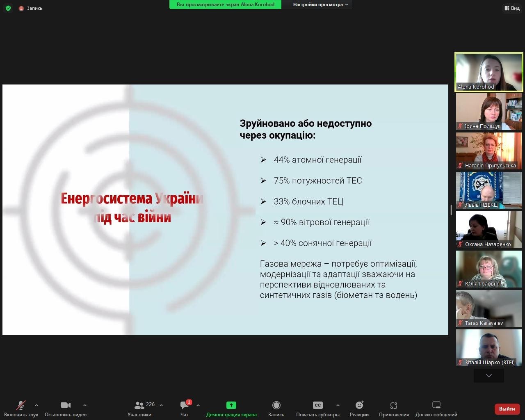Start recording with the Запись toolbar icon

tap(276, 405)
